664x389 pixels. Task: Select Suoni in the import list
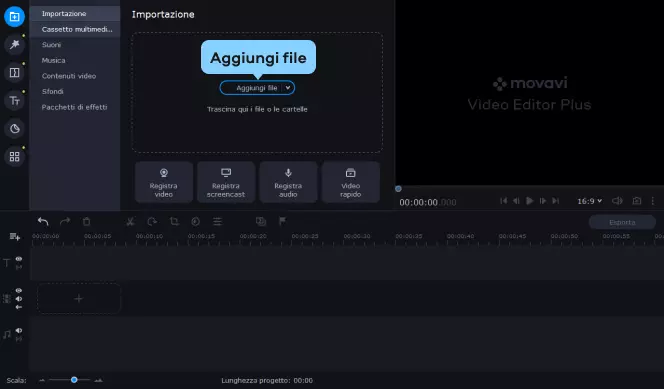pyautogui.click(x=51, y=45)
